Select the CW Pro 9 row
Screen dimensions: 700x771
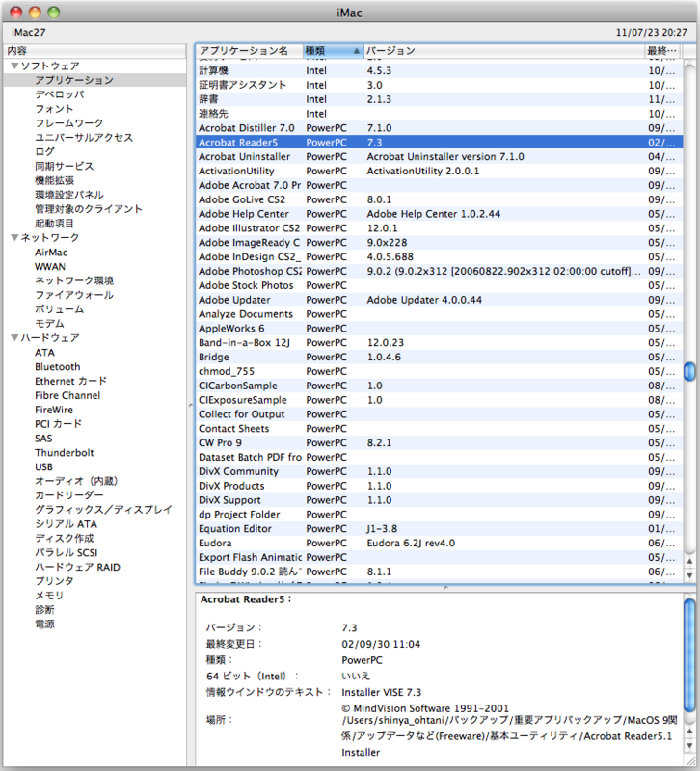point(440,442)
